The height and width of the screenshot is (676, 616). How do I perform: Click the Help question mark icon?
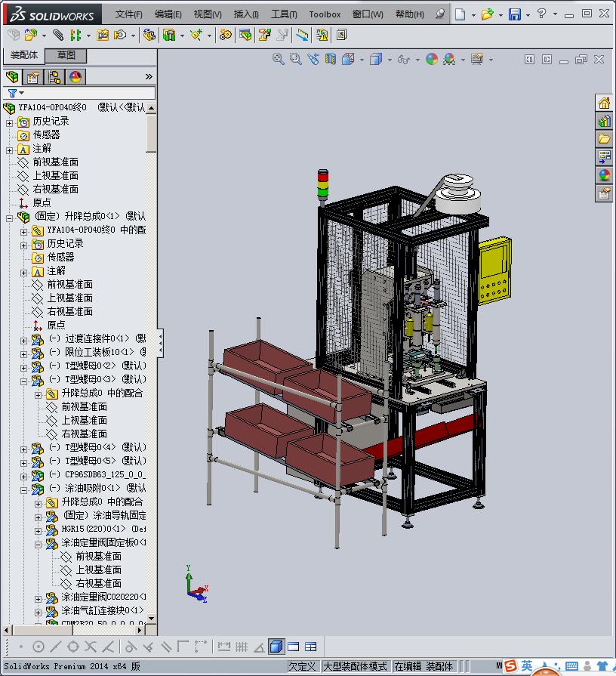point(541,14)
